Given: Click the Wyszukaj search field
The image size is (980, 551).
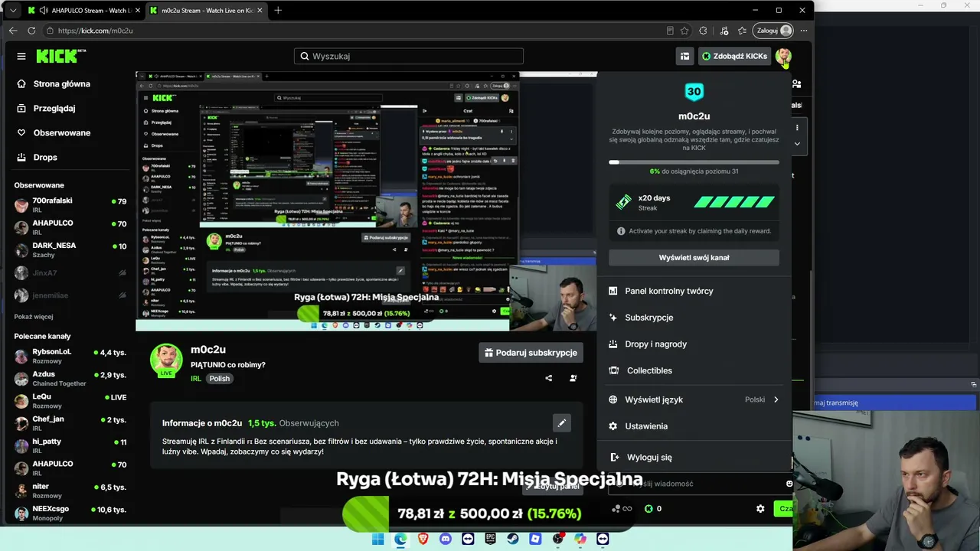Looking at the screenshot, I should click(409, 56).
